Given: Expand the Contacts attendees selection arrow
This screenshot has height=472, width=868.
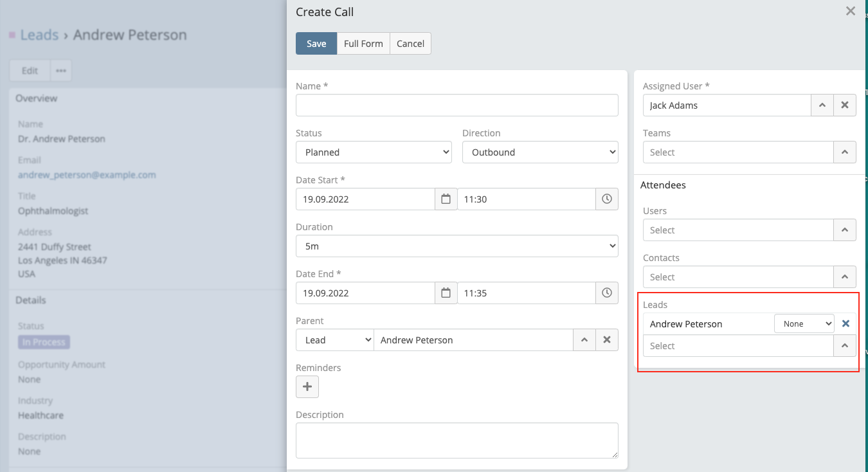Looking at the screenshot, I should 845,277.
